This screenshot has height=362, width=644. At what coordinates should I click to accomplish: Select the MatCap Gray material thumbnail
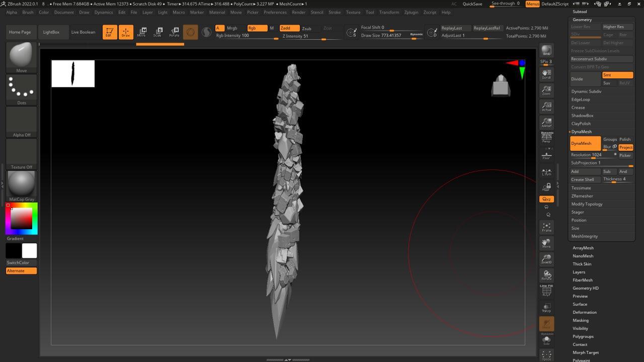point(21,184)
